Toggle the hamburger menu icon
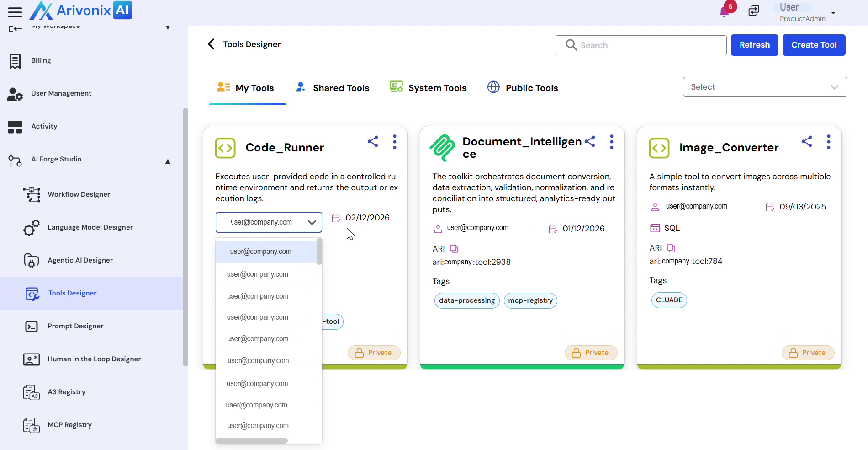 click(x=15, y=12)
